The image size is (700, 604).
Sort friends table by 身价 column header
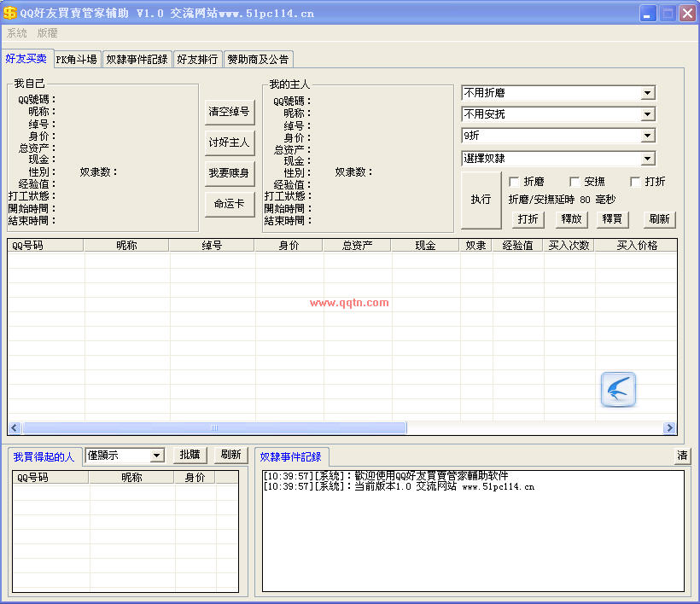pos(289,246)
